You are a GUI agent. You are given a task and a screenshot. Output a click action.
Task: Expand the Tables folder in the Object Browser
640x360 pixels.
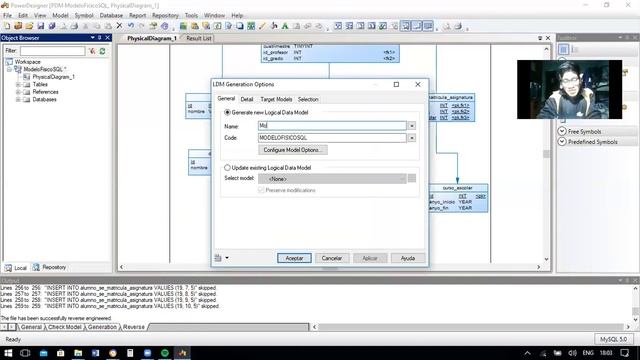coord(18,84)
